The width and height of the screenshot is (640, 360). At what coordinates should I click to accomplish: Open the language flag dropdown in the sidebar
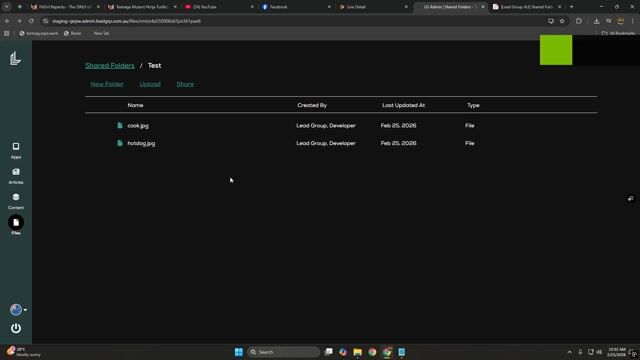(x=18, y=310)
